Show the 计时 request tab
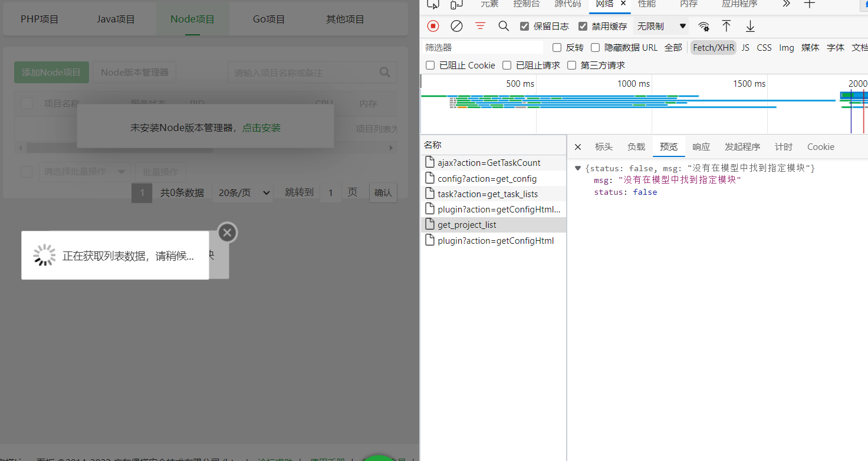This screenshot has height=461, width=868. tap(783, 147)
